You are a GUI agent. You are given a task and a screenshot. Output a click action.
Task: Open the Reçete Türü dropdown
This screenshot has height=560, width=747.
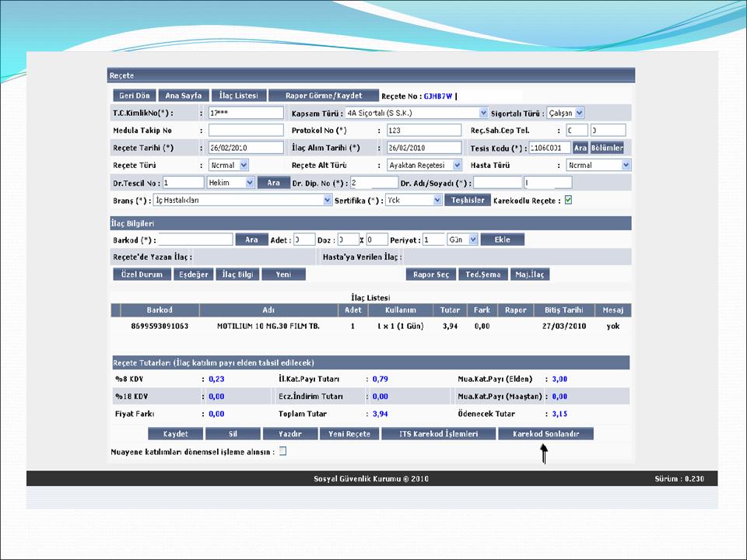point(244,165)
